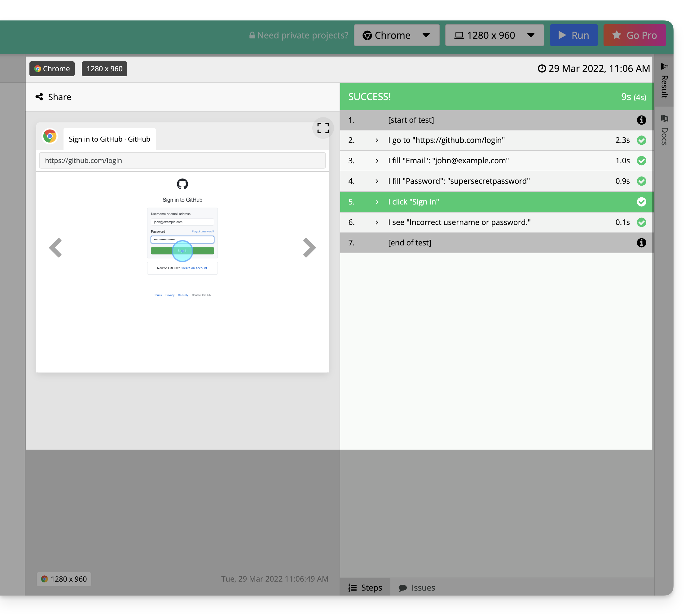Click Need private projects link
694x616 pixels.
pos(299,35)
